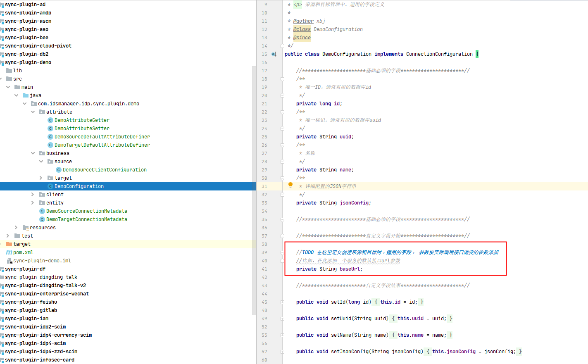This screenshot has height=364, width=588.
Task: Click the DemoSourceClientConfiguration class icon
Action: [x=59, y=170]
